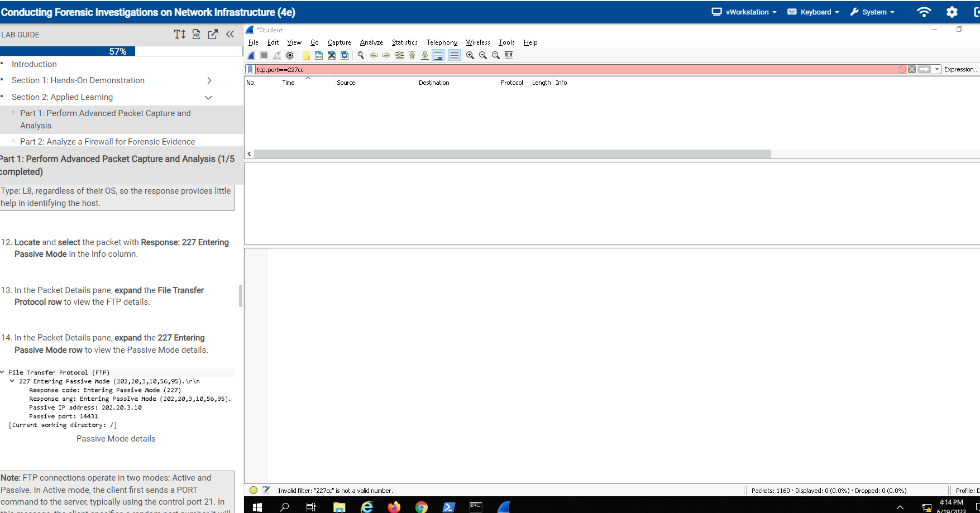This screenshot has width=980, height=513.
Task: Open the Go menu
Action: coord(314,42)
